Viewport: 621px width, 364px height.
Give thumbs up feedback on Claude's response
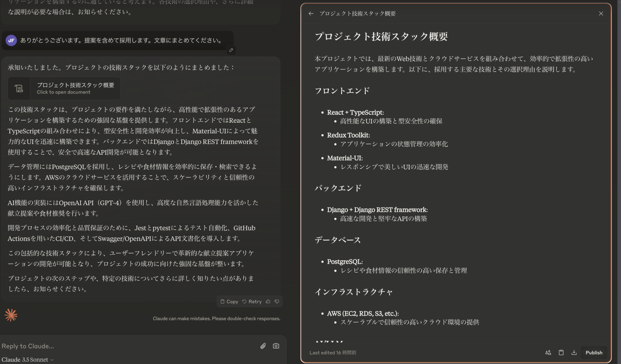[268, 301]
